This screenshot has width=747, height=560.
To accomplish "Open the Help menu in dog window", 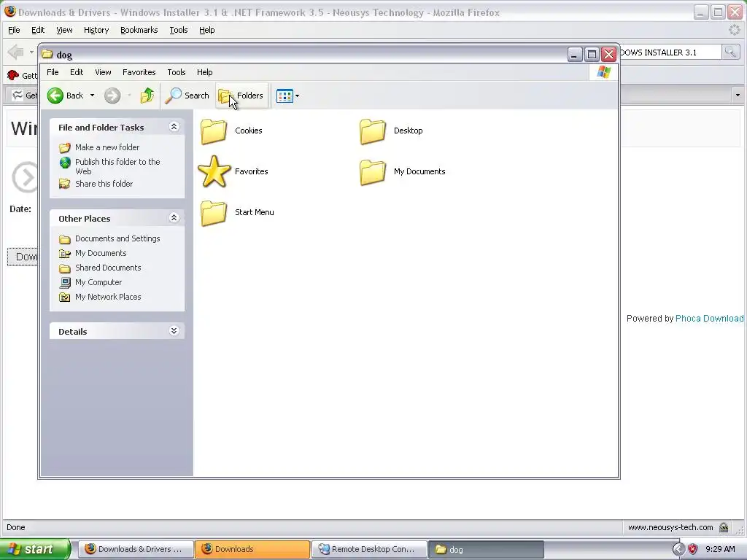I will pos(205,72).
